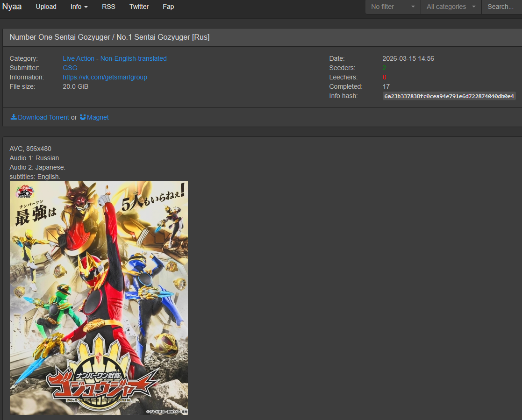Click the No filter caret arrow
Screen dimensions: 522x420
click(413, 7)
